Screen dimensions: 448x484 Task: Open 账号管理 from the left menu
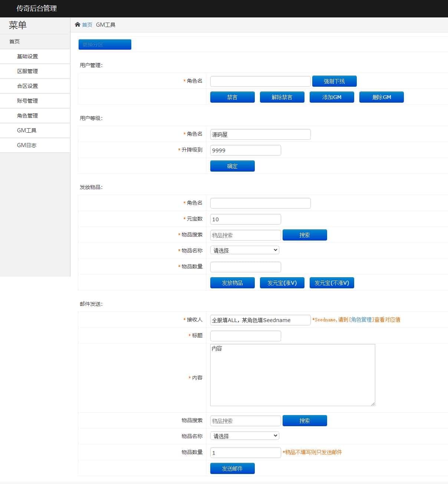pos(27,100)
